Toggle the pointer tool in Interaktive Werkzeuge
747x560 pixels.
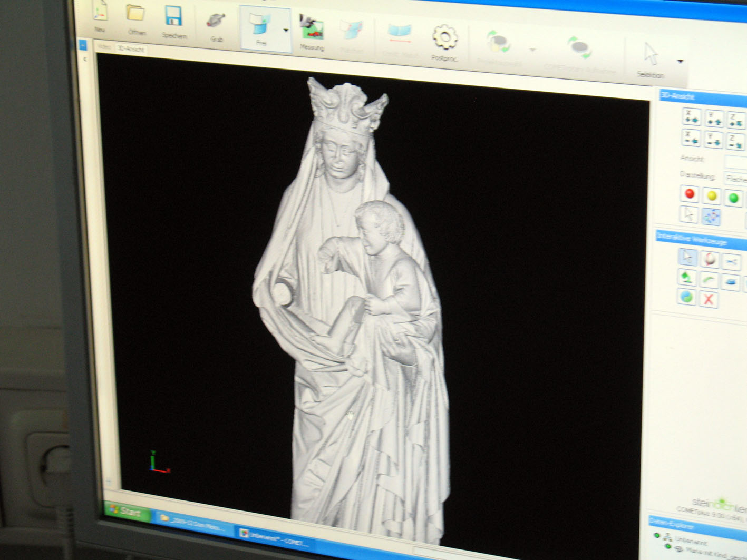[687, 257]
